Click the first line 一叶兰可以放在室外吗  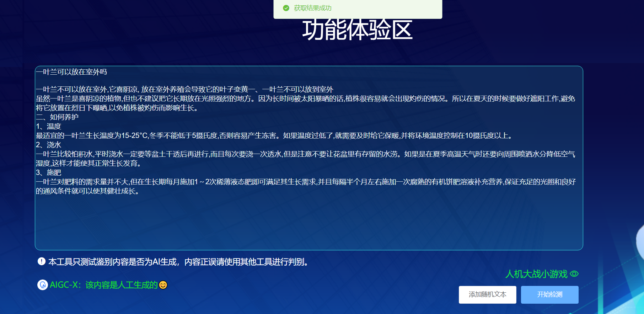click(x=71, y=72)
